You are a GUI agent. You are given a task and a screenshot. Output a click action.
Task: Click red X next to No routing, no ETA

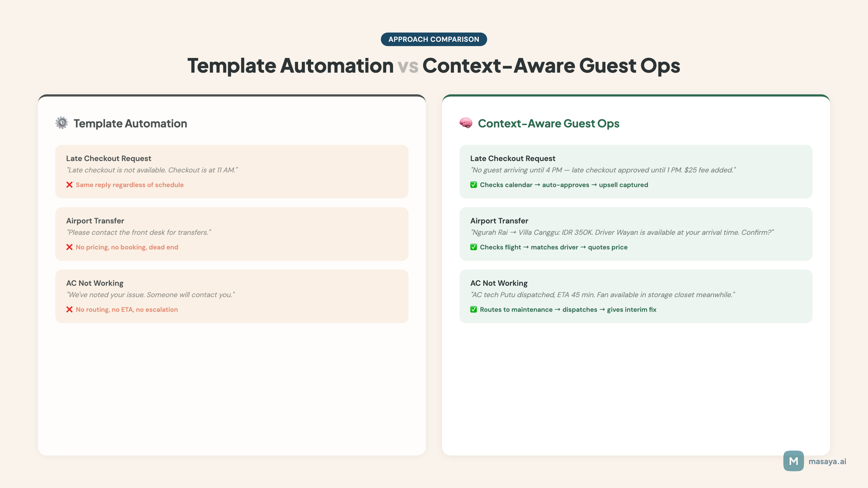[69, 309]
